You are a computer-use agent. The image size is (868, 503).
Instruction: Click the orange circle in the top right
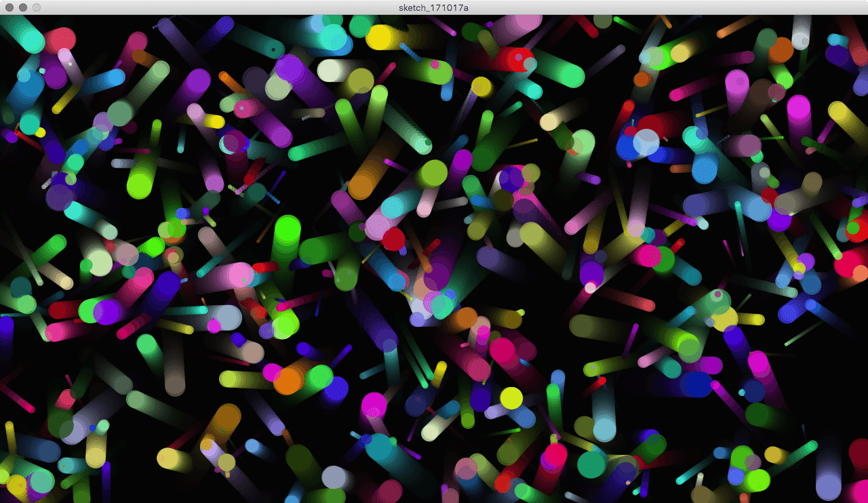[x=781, y=49]
